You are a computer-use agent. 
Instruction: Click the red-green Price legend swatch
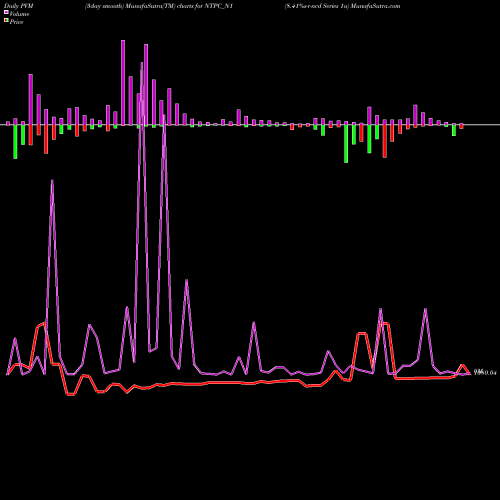(x=6, y=21)
